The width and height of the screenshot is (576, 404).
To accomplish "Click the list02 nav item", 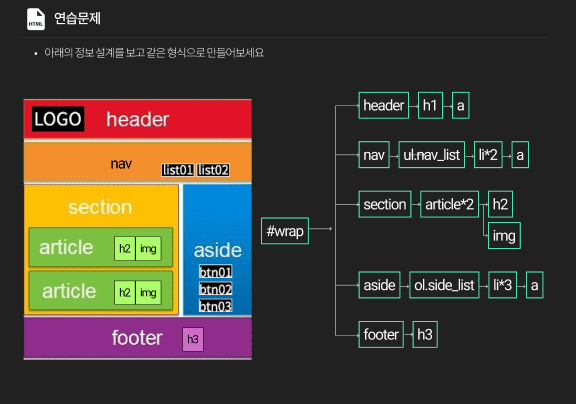I will (x=213, y=170).
